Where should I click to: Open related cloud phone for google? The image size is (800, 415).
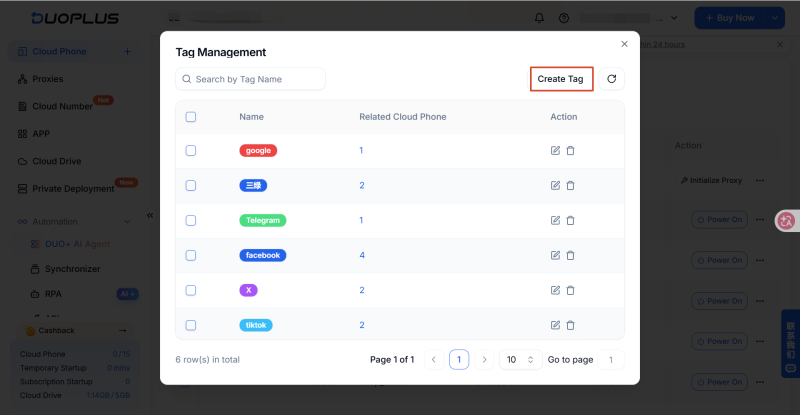point(361,151)
